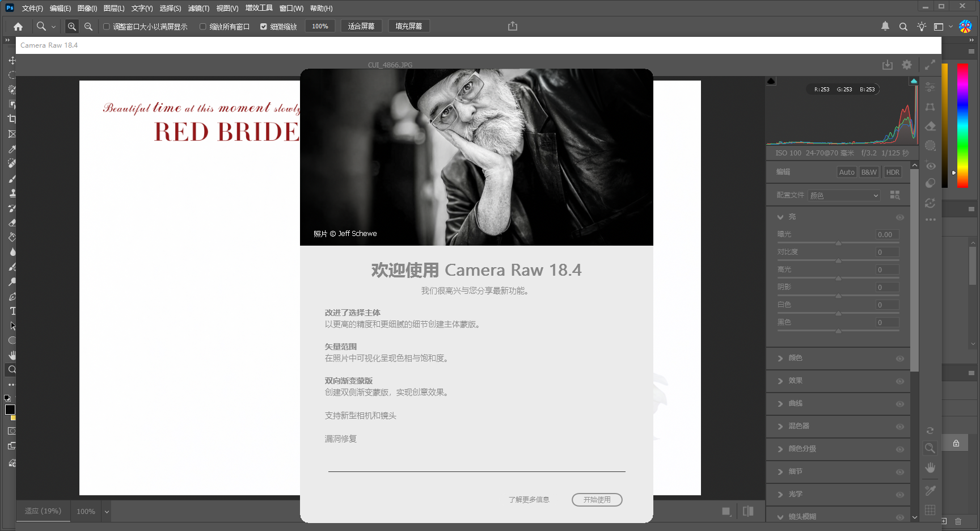Collapse the 亮 panel
Screen dimensions: 980x531
pyautogui.click(x=780, y=217)
